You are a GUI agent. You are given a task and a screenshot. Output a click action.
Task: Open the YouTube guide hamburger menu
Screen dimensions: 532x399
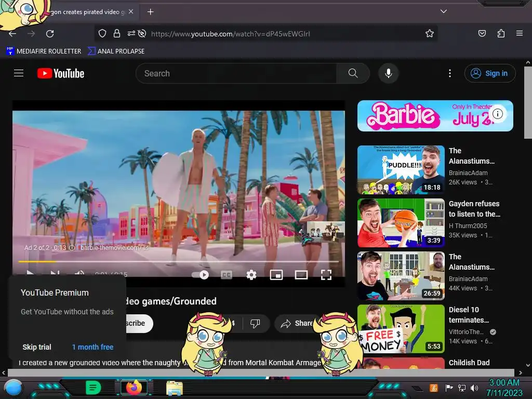pyautogui.click(x=19, y=73)
